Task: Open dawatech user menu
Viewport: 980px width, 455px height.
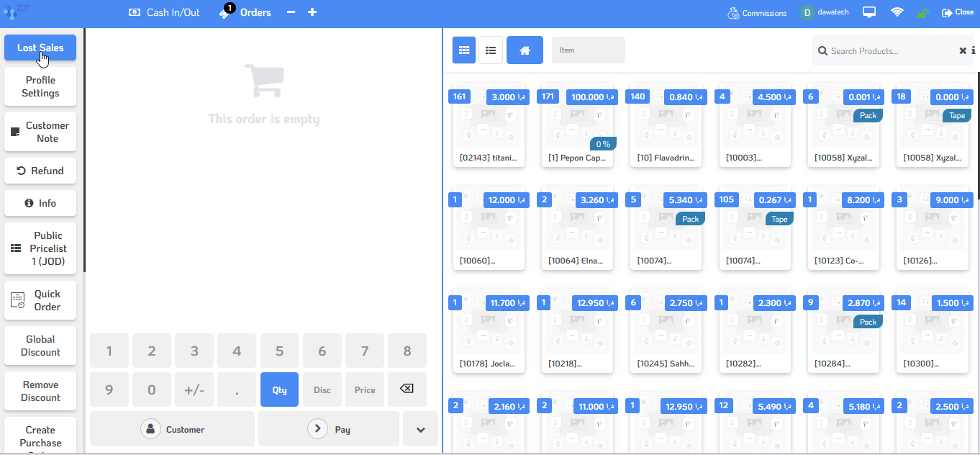Action: (826, 13)
